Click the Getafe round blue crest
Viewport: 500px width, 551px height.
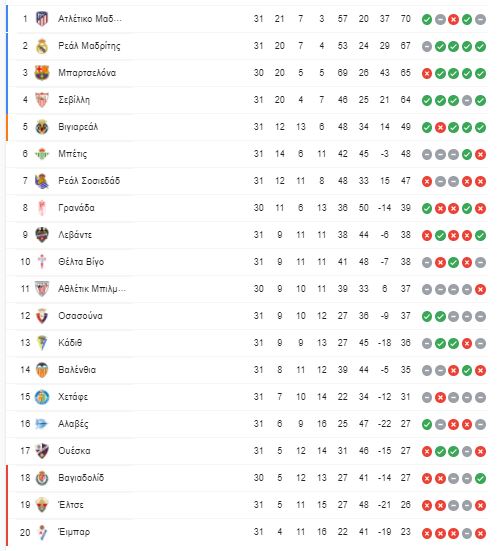[x=42, y=397]
